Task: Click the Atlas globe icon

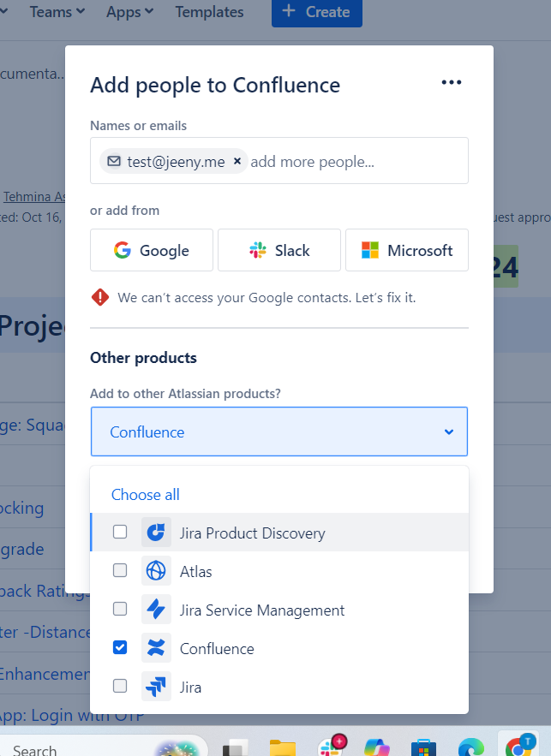Action: pos(156,571)
